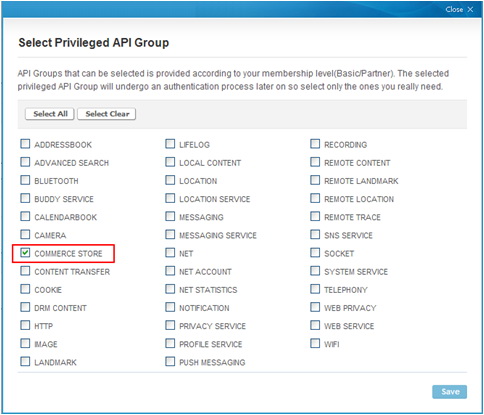Select the NET ACCOUNT checkbox

[170, 271]
